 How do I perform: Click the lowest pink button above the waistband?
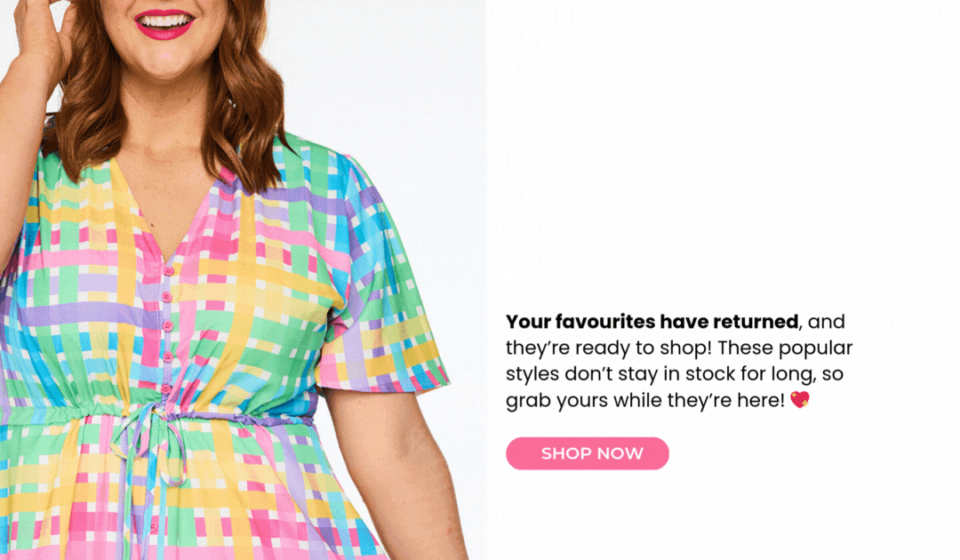166,388
